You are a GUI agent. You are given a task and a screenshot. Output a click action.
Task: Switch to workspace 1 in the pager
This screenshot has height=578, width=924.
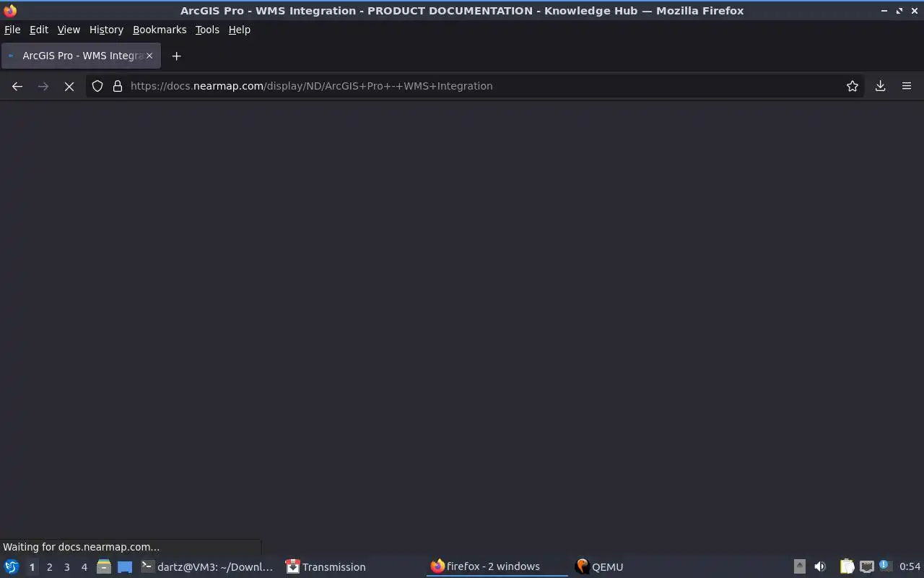pyautogui.click(x=32, y=567)
